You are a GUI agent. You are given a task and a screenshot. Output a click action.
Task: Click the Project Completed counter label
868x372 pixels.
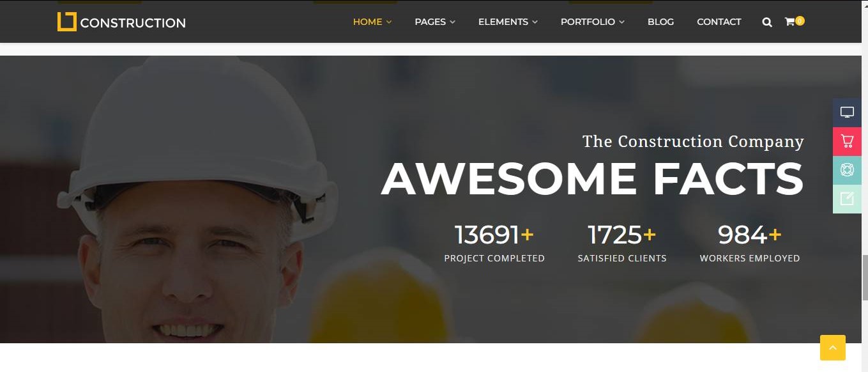click(494, 258)
